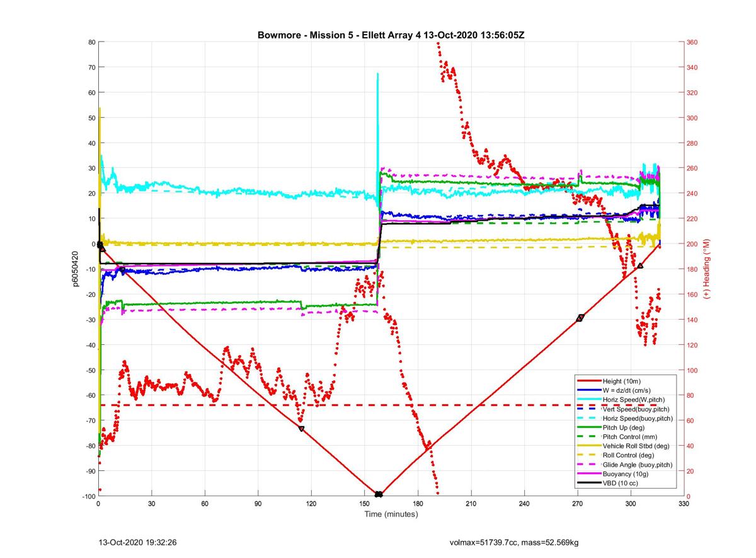Screen dimensions: 756x558
Task: Click the 'volmax=51739.7cc, mass=52.569kg' text
Action: click(x=514, y=542)
